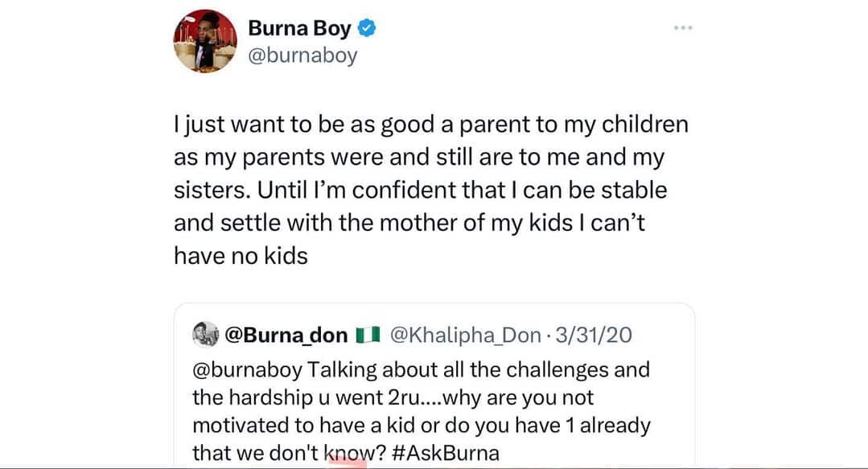Open the more options dropdown on the tweet
This screenshot has height=469, width=868.
[683, 27]
